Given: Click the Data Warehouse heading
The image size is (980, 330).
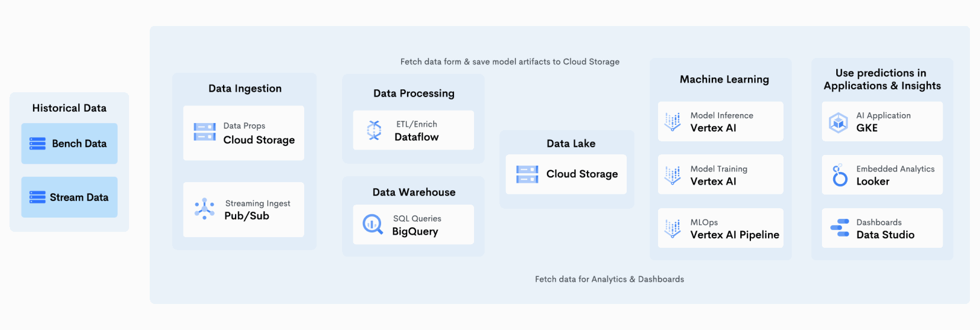Looking at the screenshot, I should pos(414,192).
